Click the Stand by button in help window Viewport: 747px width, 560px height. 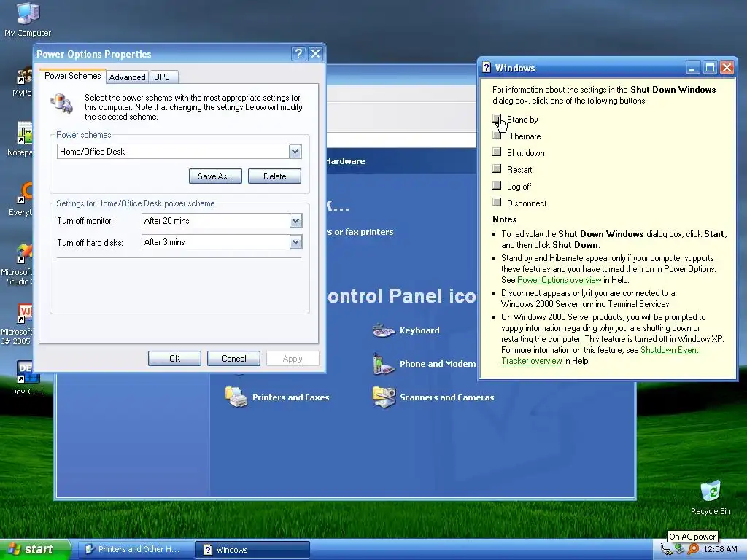click(x=497, y=118)
